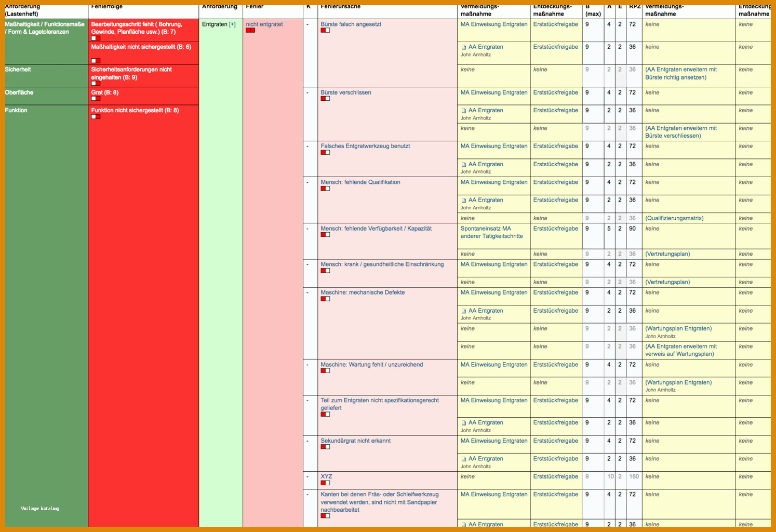The image size is (776, 532).
Task: Open the nicht entgratet failure link
Action: point(264,24)
